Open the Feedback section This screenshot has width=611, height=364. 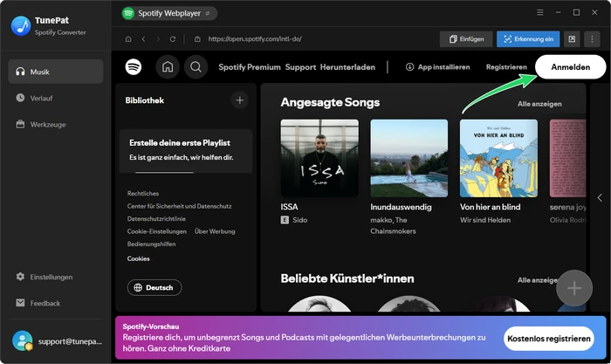[x=56, y=303]
